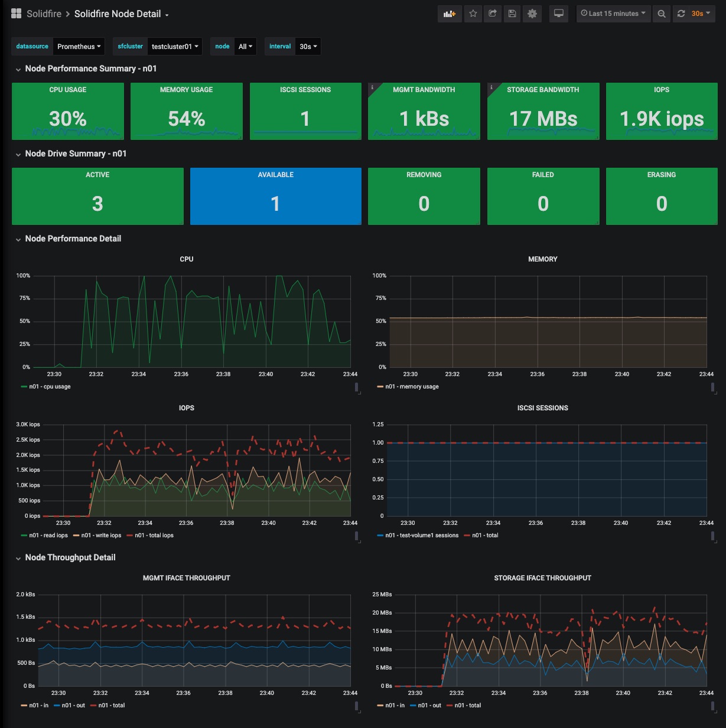Open the sfcluster testcluster01 dropdown

(174, 47)
